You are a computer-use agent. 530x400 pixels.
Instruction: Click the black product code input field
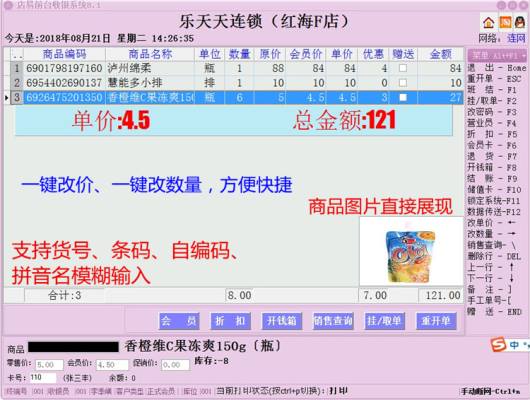(x=73, y=347)
